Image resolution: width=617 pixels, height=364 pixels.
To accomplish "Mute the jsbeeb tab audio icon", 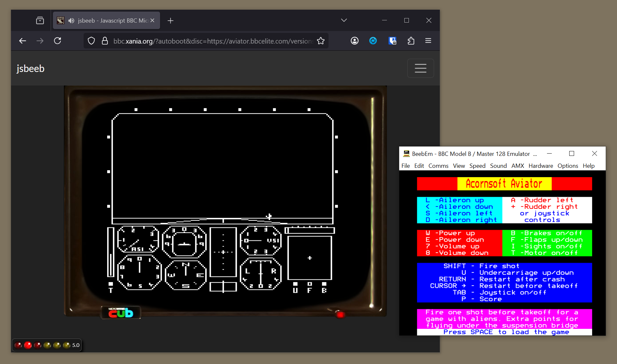I will [71, 21].
